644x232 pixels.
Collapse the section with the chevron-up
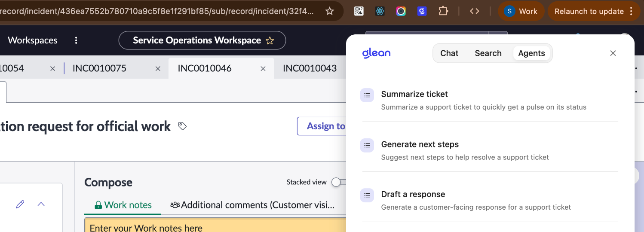[x=41, y=205]
